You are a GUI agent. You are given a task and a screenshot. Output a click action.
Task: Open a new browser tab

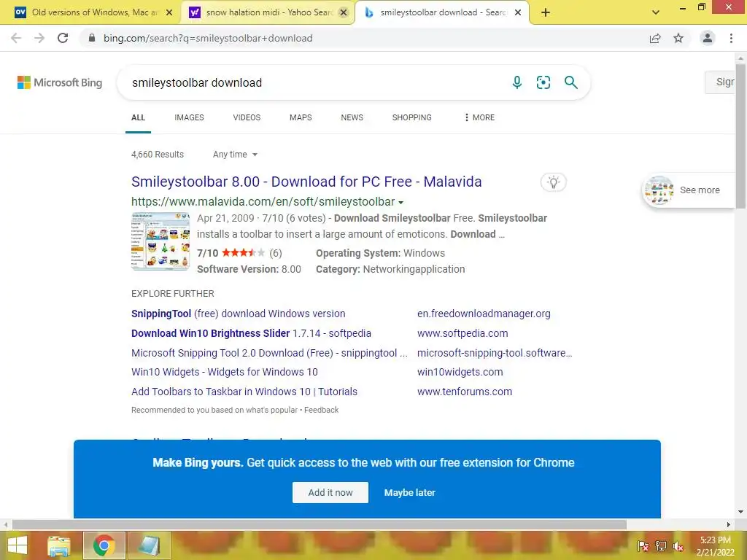546,12
